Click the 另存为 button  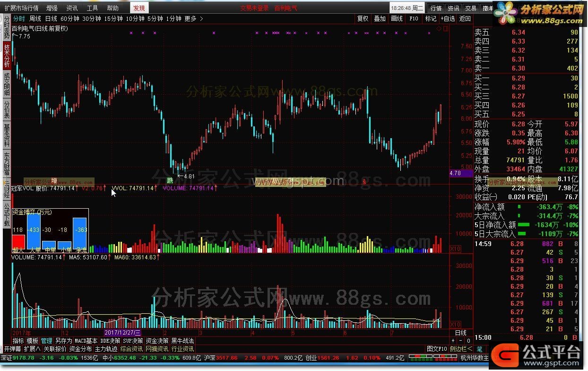pyautogui.click(x=63, y=341)
